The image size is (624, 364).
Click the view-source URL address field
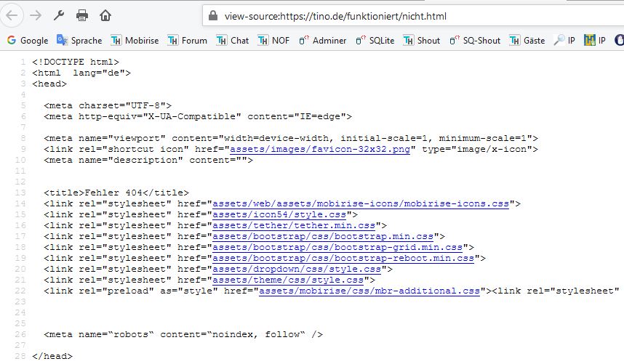413,16
